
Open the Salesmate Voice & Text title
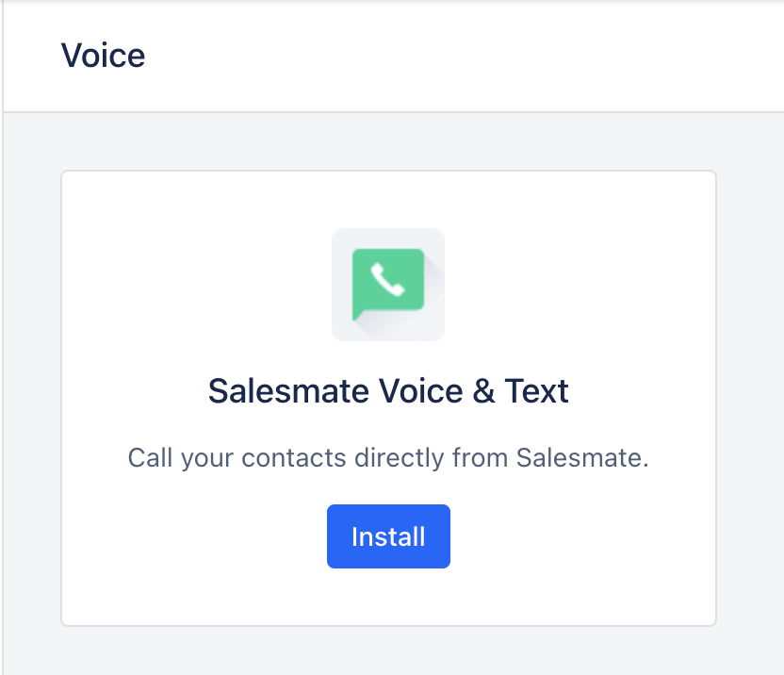(388, 390)
